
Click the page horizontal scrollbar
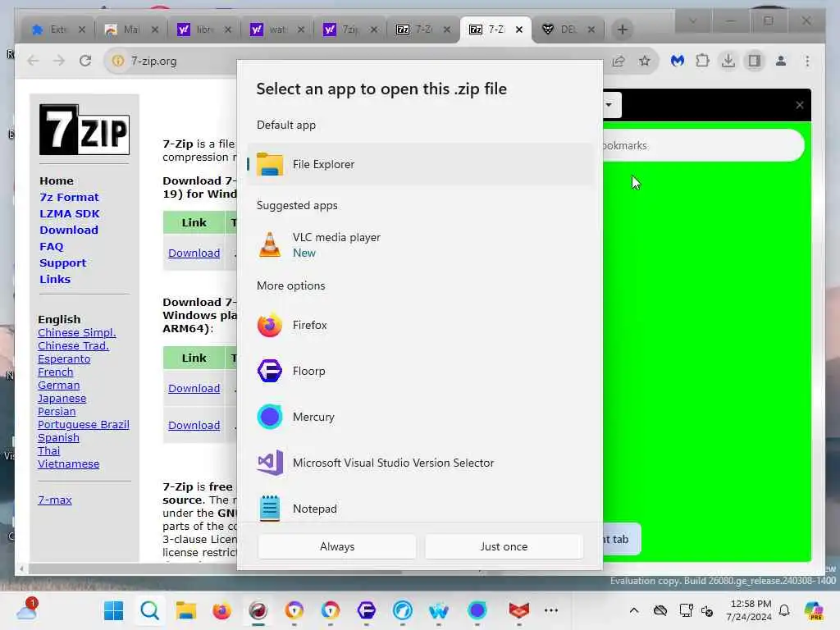214,569
